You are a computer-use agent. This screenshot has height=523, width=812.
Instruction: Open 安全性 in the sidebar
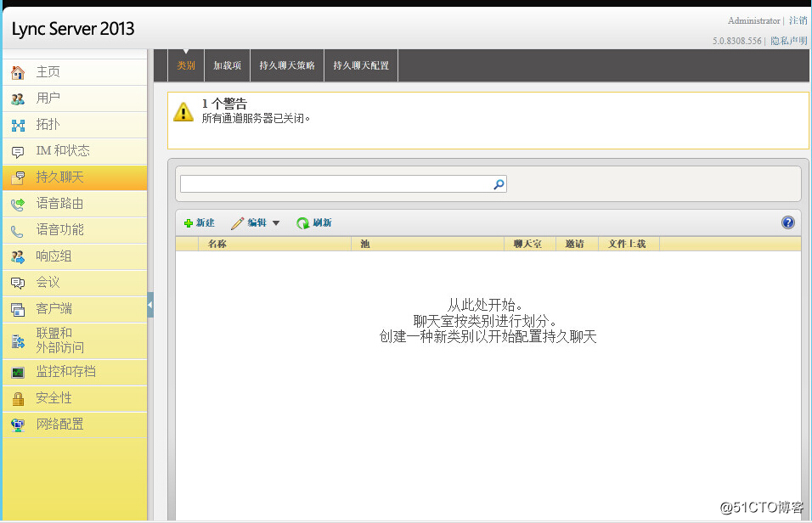click(75, 398)
